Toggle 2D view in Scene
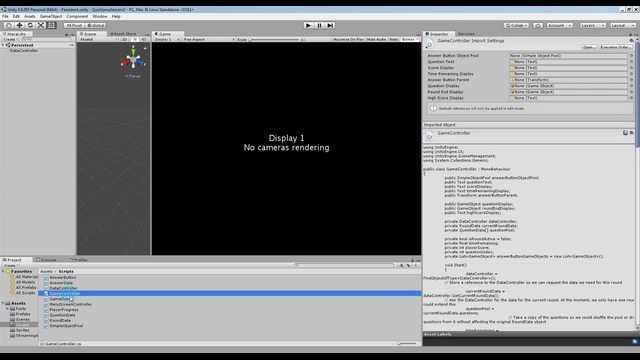 (124, 39)
